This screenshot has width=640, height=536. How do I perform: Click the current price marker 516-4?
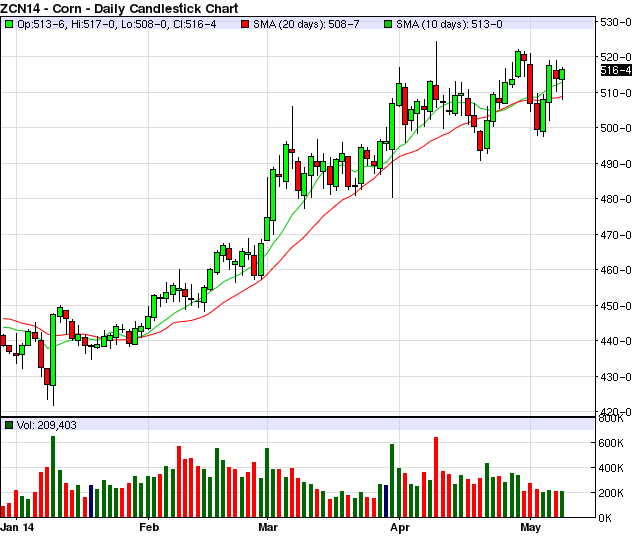tap(616, 70)
